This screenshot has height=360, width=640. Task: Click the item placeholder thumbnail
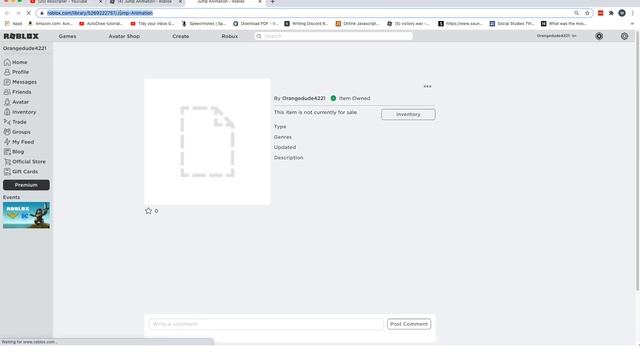(207, 142)
